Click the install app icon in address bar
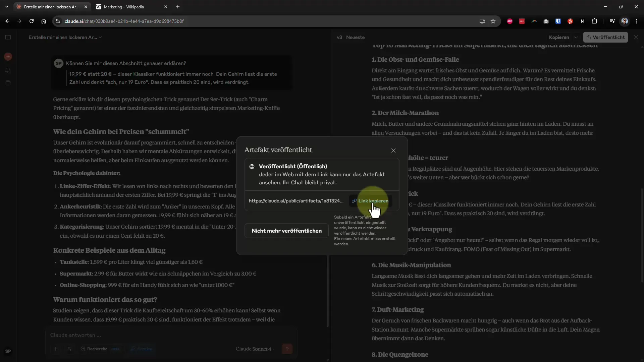 coord(482,21)
